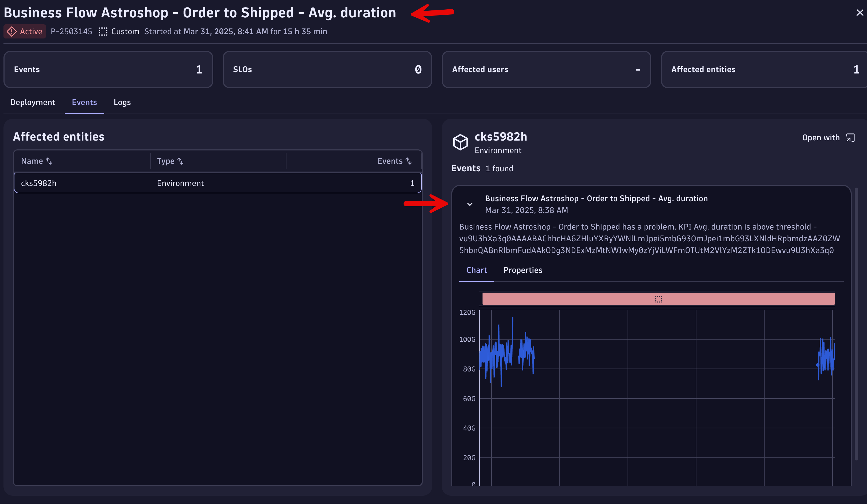Open the Affected users summary card
Viewport: 867px width, 504px height.
point(546,69)
